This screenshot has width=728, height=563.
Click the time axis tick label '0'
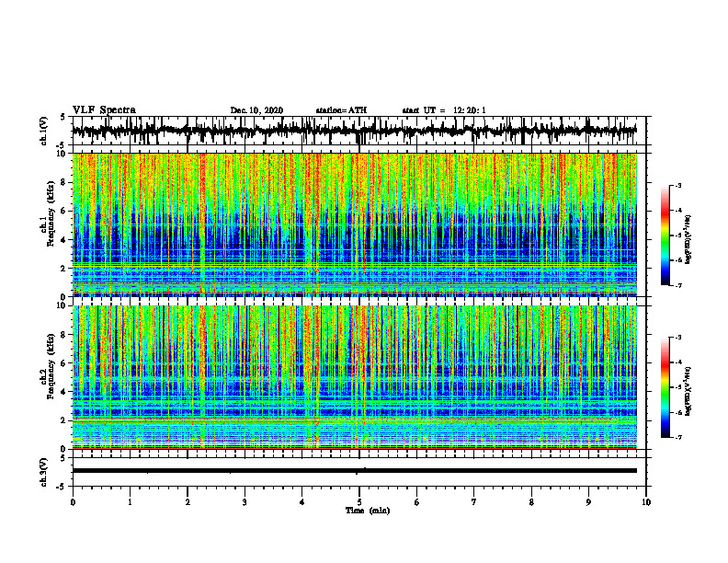(73, 502)
